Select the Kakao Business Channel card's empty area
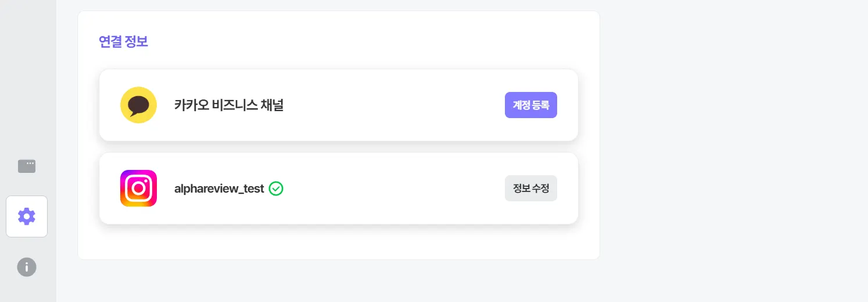The image size is (868, 302). pyautogui.click(x=395, y=105)
